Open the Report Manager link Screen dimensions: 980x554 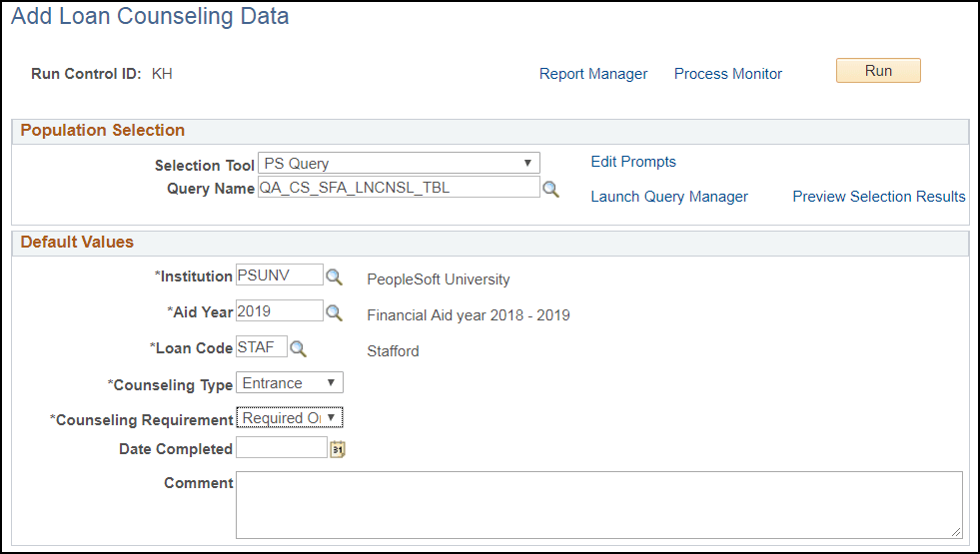tap(593, 74)
